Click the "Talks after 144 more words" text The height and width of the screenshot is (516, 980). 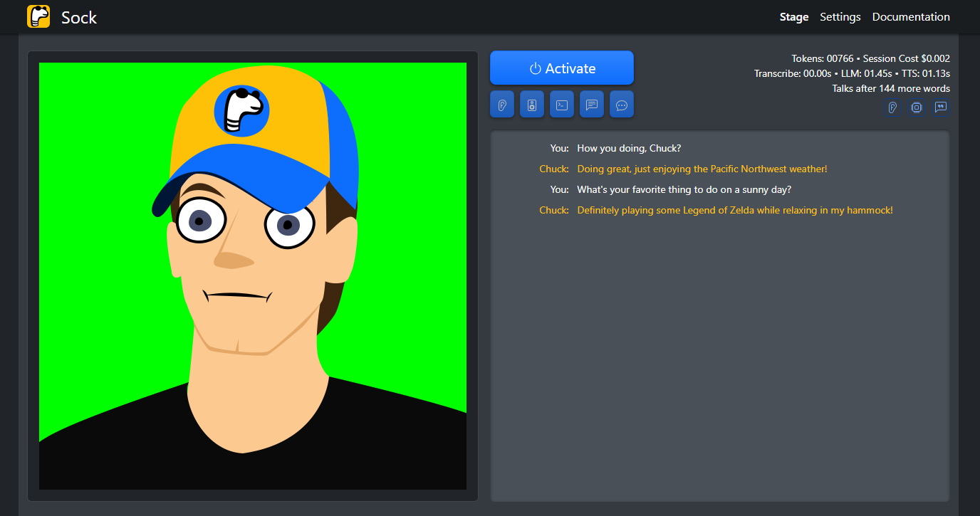point(890,88)
